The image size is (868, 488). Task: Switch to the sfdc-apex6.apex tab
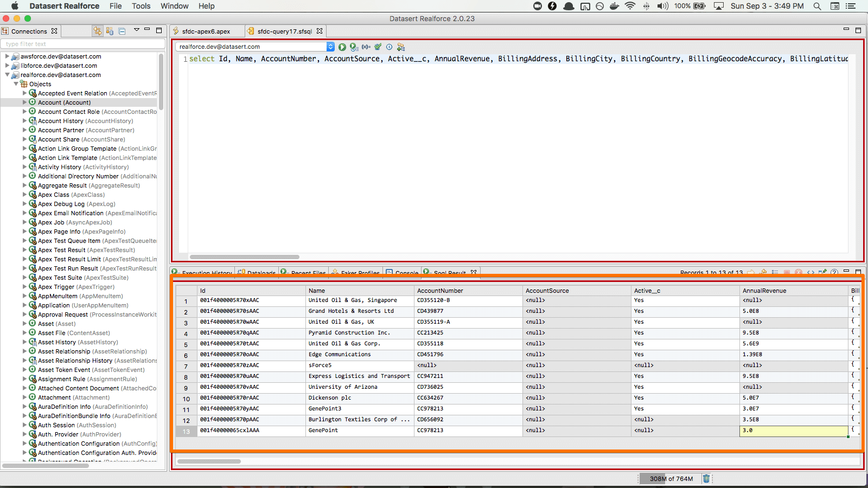pyautogui.click(x=206, y=31)
